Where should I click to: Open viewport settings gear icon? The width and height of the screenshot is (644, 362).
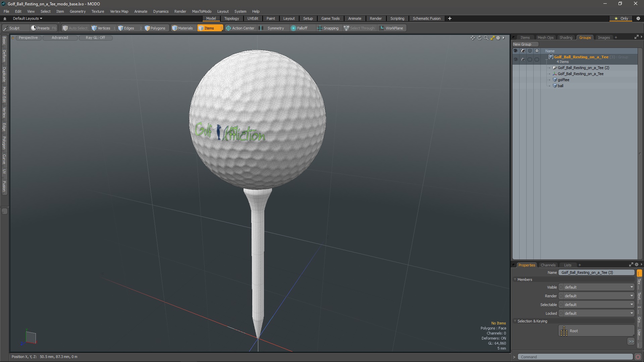click(498, 38)
